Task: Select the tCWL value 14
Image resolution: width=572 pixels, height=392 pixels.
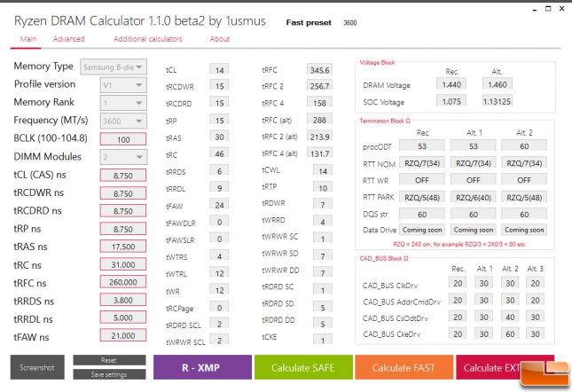Action: click(x=323, y=170)
